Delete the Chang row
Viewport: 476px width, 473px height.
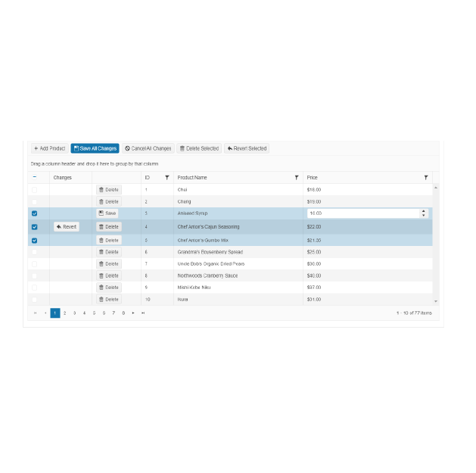click(x=109, y=201)
